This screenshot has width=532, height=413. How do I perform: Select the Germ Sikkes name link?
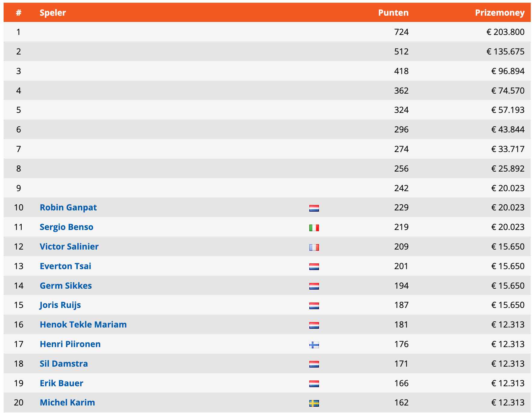[66, 286]
